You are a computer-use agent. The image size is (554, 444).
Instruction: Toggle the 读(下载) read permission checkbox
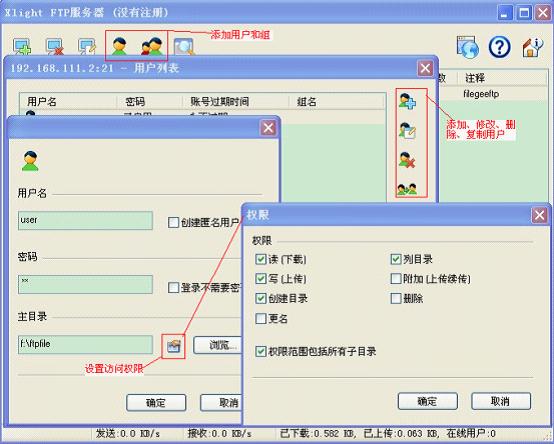261,259
